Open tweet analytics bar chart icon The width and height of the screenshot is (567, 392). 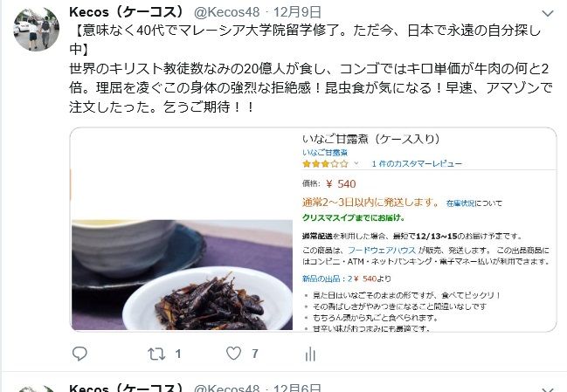[x=310, y=354]
